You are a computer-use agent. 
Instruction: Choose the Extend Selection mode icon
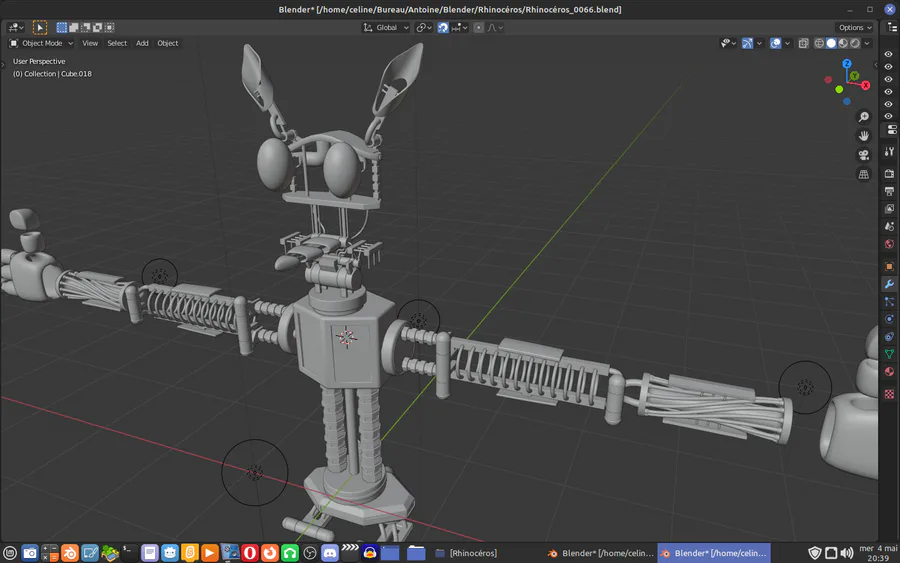[x=73, y=28]
